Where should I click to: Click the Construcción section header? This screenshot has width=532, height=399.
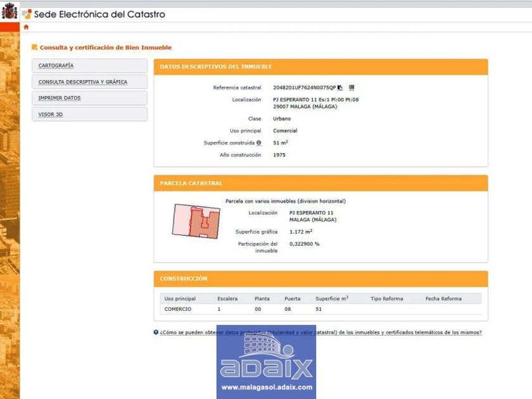pyautogui.click(x=184, y=279)
